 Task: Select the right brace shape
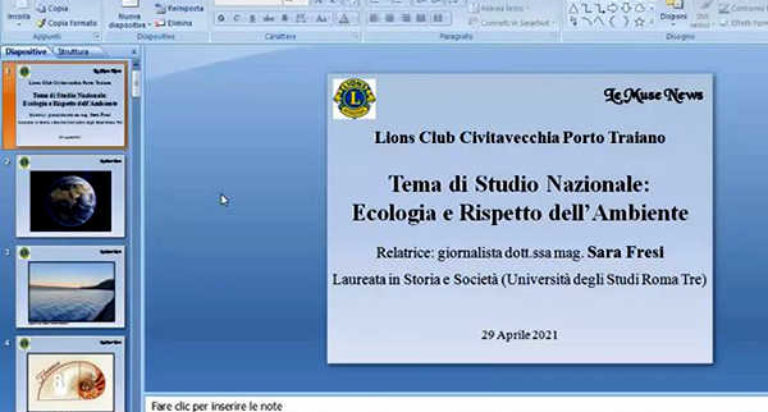(626, 22)
